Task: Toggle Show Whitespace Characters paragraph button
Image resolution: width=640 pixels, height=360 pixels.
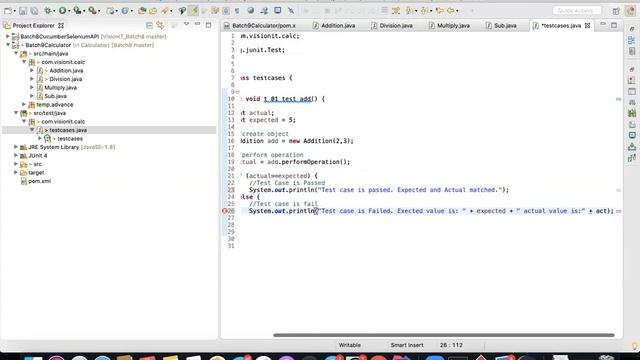Action: click(237, 11)
